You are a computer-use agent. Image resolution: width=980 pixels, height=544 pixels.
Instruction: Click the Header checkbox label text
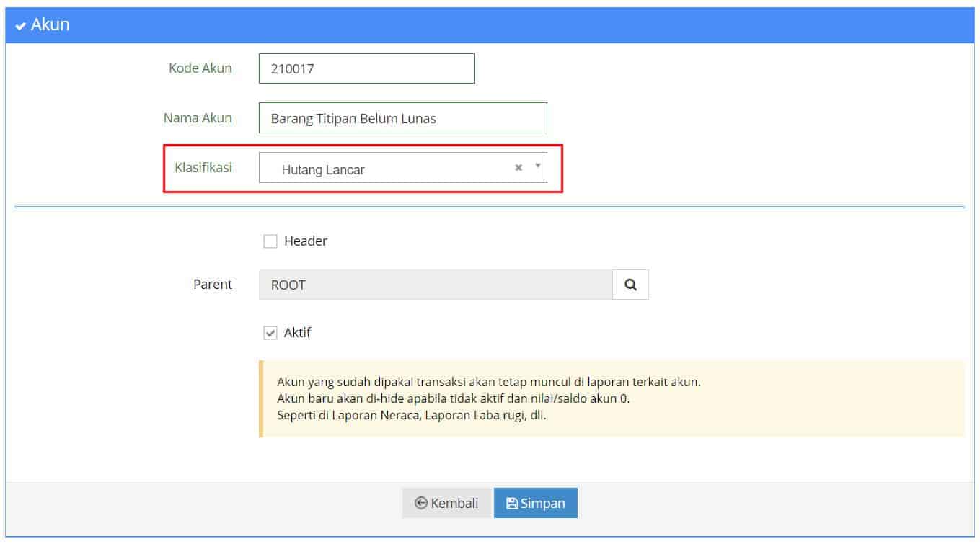point(305,241)
